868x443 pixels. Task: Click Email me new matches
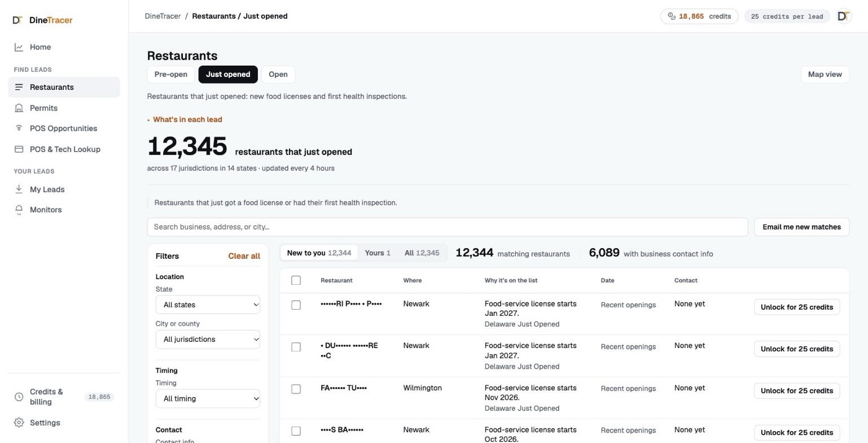click(802, 227)
